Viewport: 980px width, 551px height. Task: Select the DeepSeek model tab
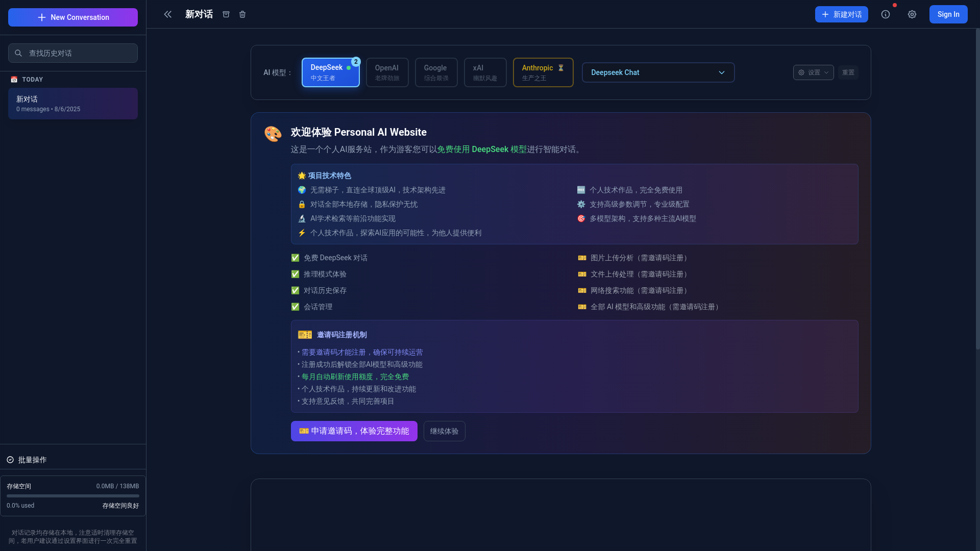pyautogui.click(x=330, y=72)
